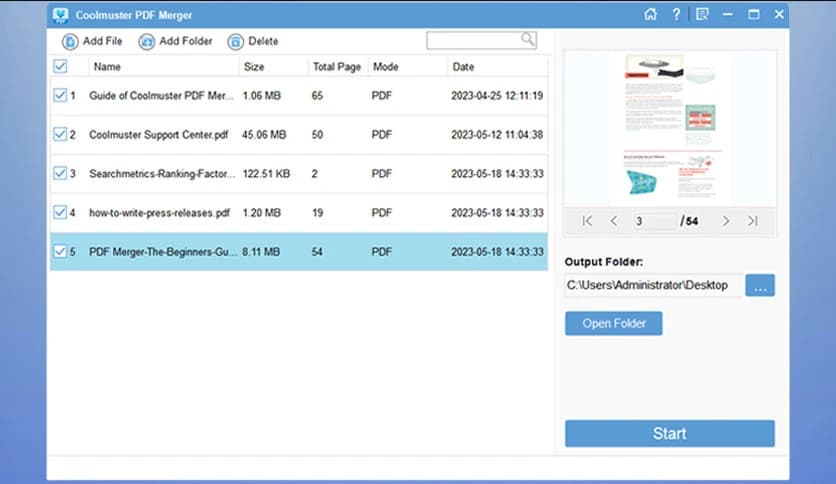This screenshot has width=836, height=484.
Task: Click the total page value 19
Action: [x=317, y=213]
